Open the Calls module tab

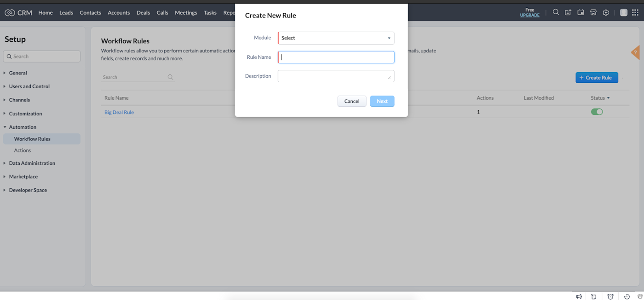click(162, 12)
